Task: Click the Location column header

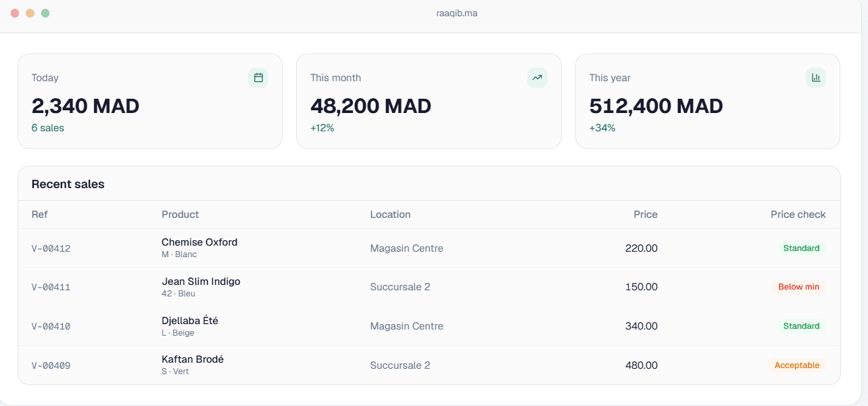Action: (x=390, y=215)
